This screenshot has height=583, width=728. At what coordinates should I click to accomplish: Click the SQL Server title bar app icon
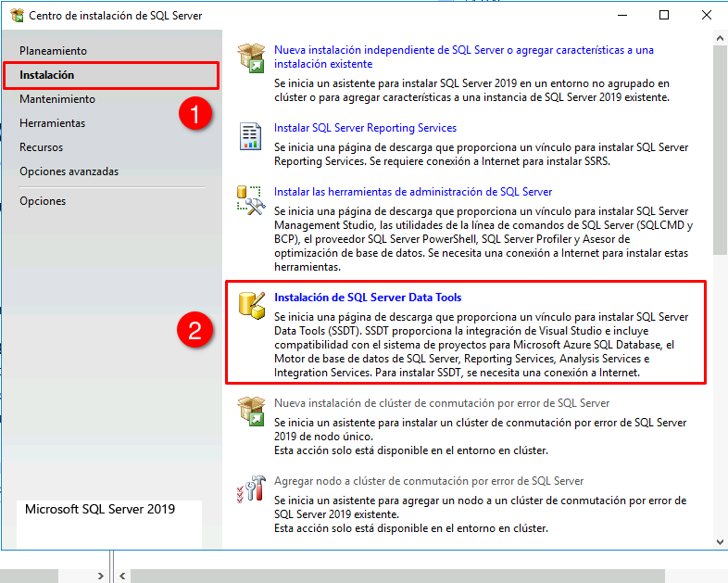pos(18,16)
